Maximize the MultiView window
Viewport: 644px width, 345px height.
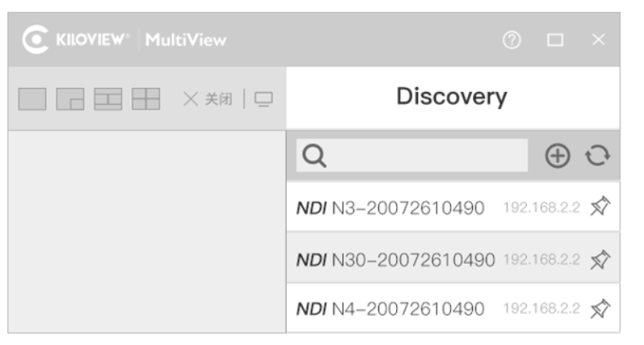click(x=555, y=40)
